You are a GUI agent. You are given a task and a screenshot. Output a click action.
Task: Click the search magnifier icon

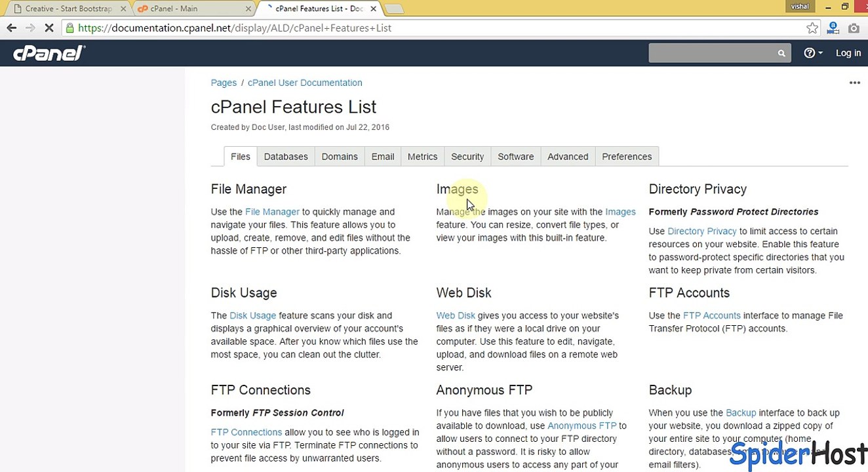tap(781, 53)
